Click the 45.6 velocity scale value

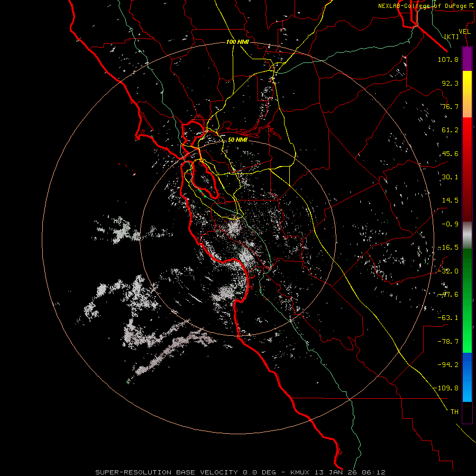(x=450, y=153)
